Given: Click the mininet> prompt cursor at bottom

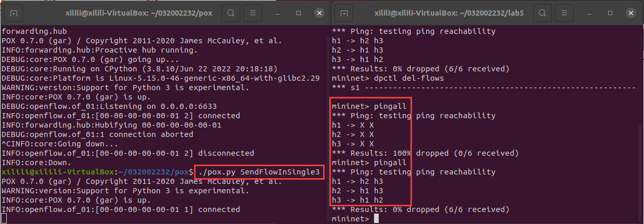Looking at the screenshot, I should point(376,219).
